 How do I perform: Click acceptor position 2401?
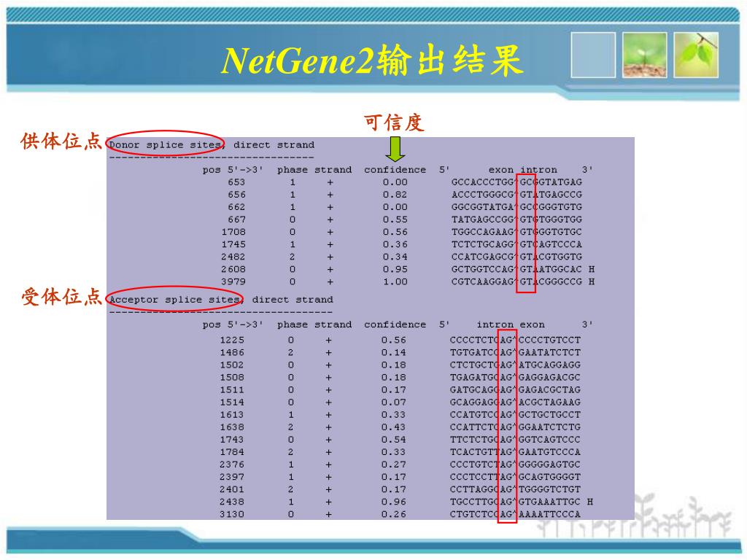(232, 489)
